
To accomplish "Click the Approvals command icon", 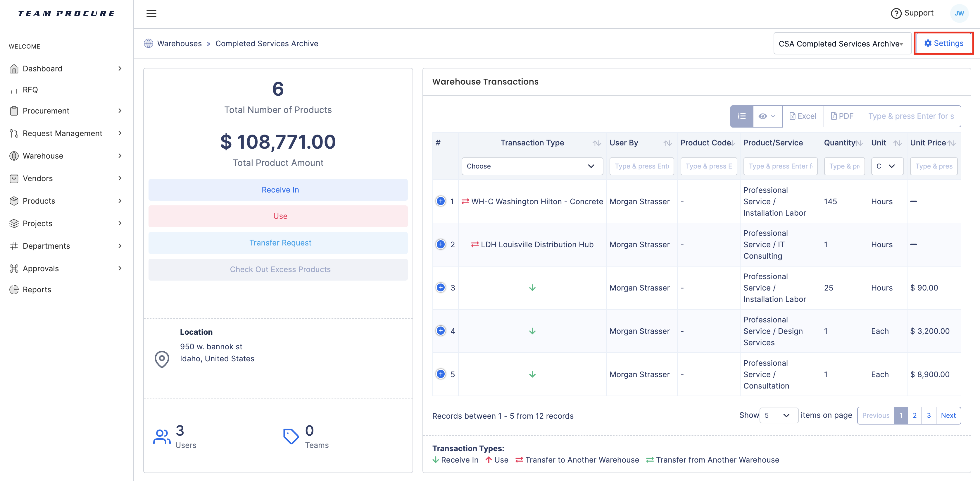I will tap(14, 269).
